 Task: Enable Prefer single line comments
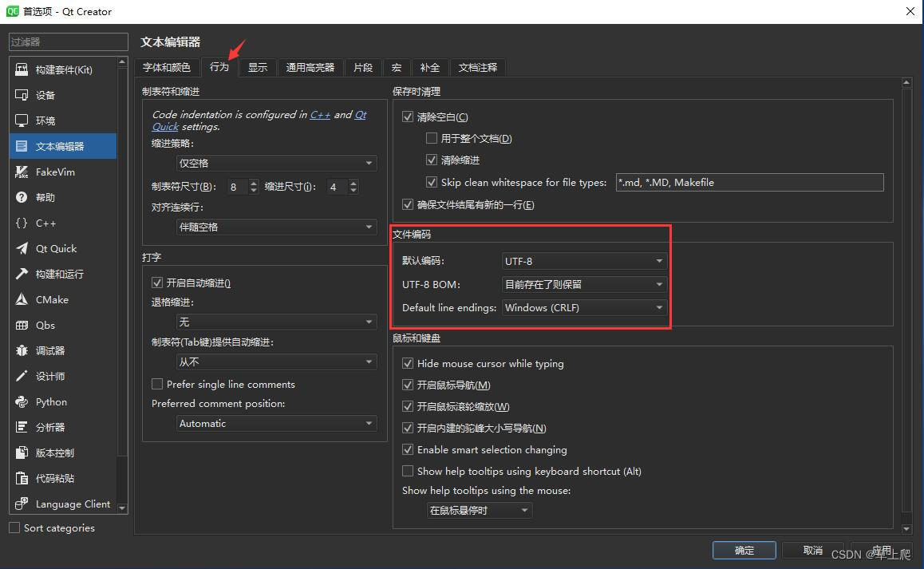(x=156, y=384)
